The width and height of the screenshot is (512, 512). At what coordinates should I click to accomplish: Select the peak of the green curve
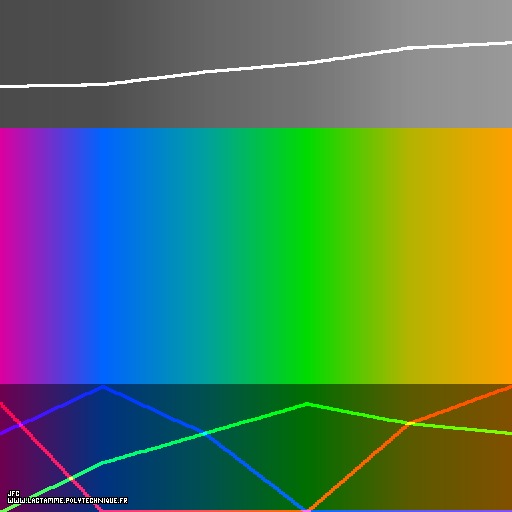307,404
